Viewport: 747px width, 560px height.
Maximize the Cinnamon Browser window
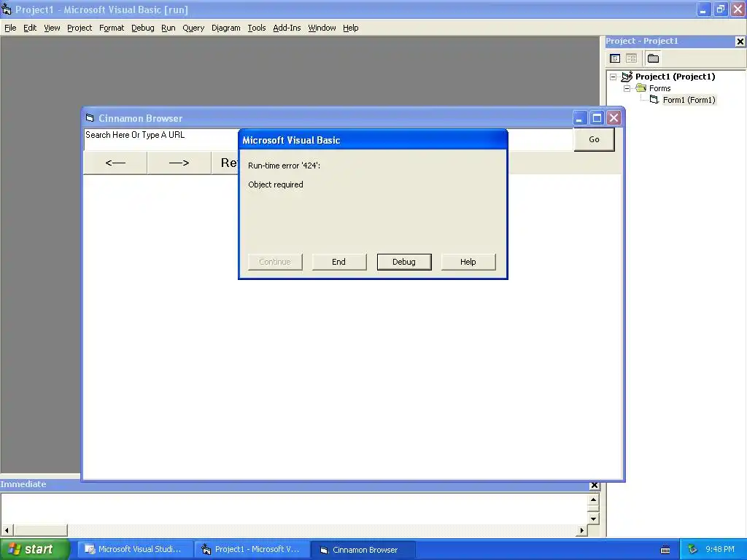click(597, 117)
